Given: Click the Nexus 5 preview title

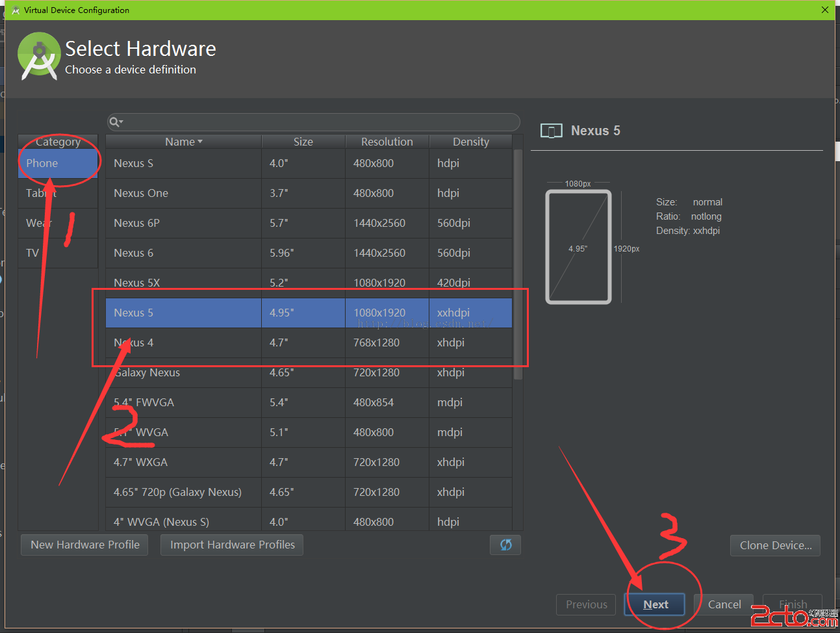Looking at the screenshot, I should coord(596,131).
